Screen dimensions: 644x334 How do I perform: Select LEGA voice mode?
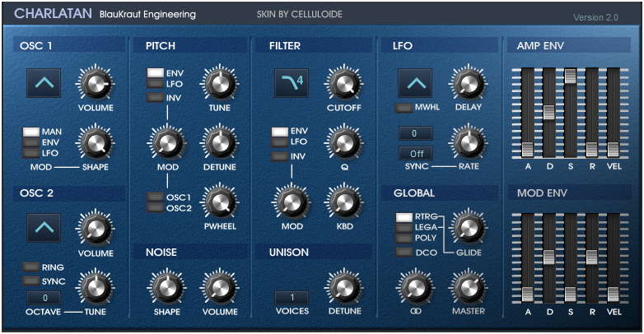[404, 228]
